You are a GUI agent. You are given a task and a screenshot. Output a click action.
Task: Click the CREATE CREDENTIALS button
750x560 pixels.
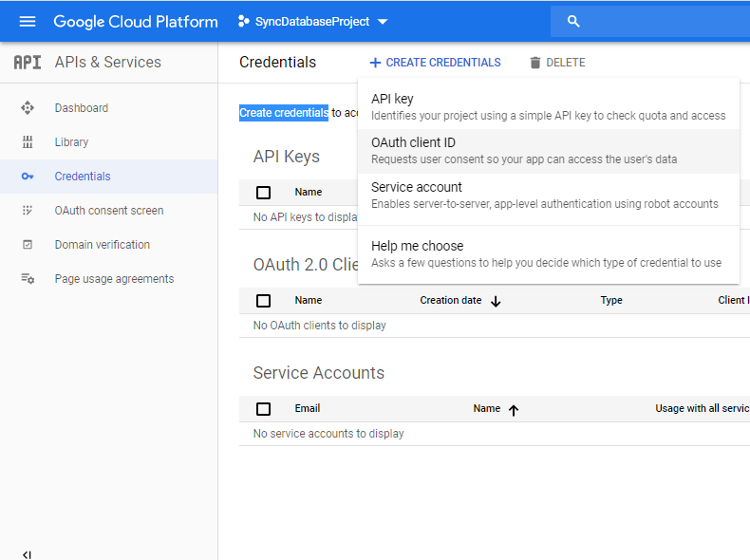point(435,63)
